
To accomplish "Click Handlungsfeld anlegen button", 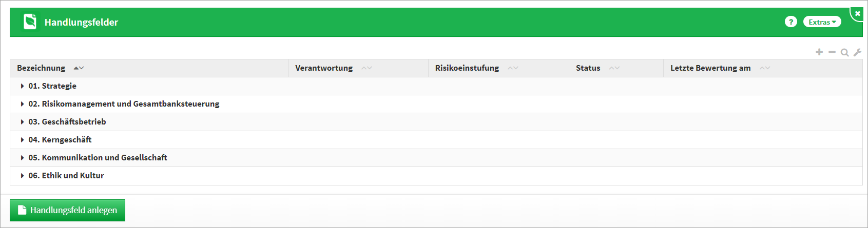I will pos(67,210).
